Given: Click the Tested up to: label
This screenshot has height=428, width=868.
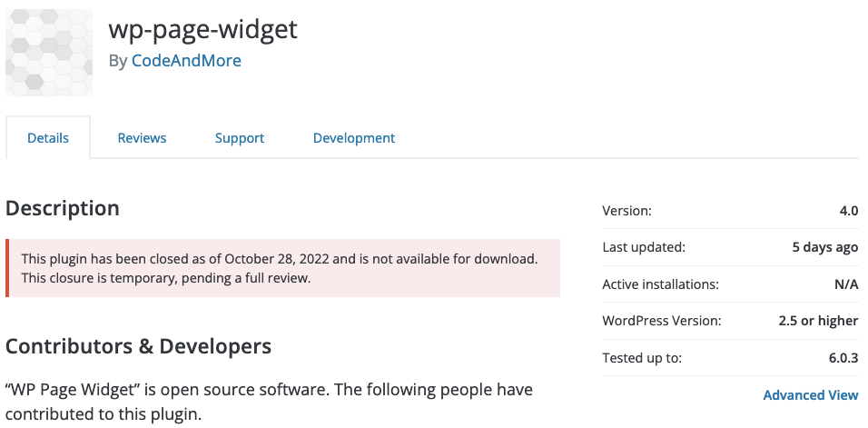Looking at the screenshot, I should point(642,358).
